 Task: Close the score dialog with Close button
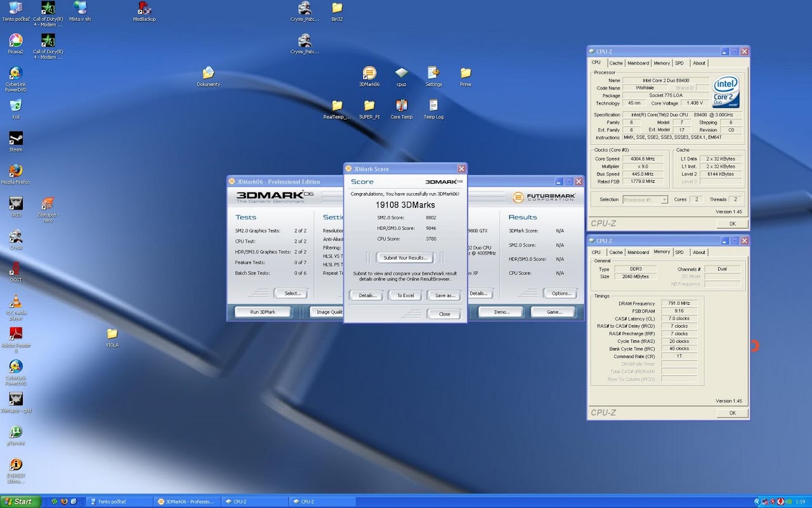[444, 314]
